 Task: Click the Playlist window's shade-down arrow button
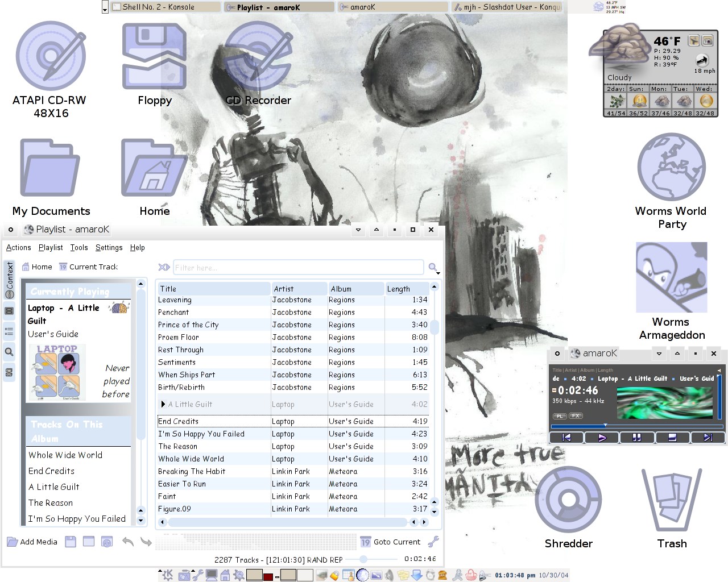coord(358,230)
